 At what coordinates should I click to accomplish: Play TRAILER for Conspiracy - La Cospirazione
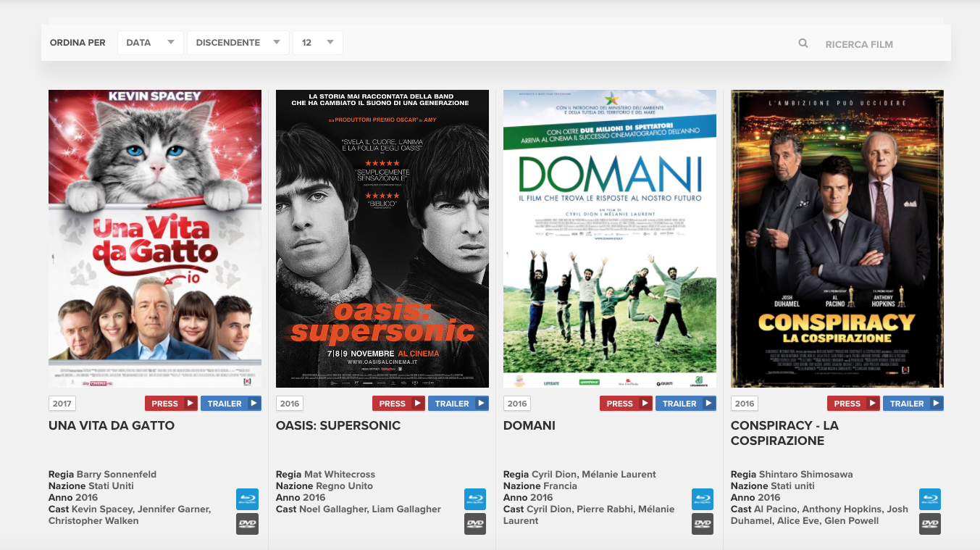click(x=913, y=404)
